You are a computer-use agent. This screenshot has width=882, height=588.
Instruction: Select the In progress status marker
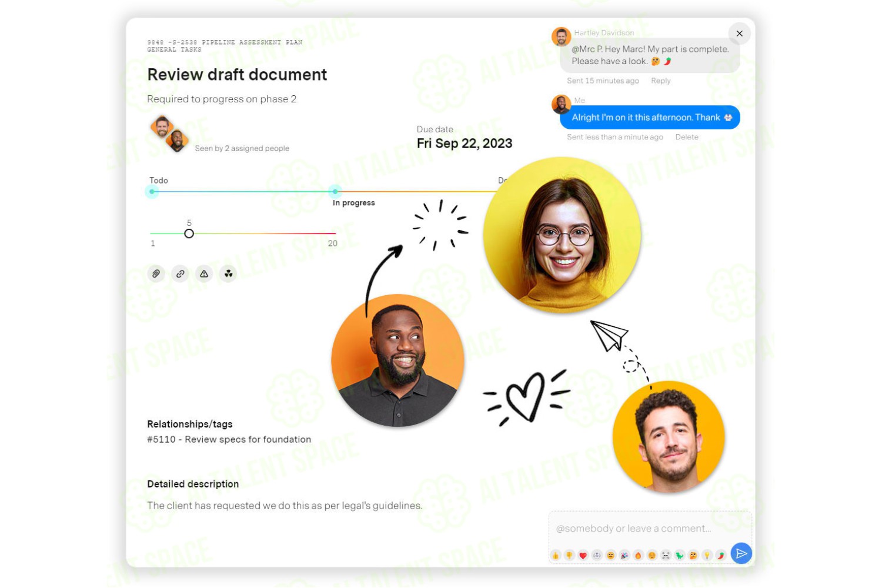(335, 192)
